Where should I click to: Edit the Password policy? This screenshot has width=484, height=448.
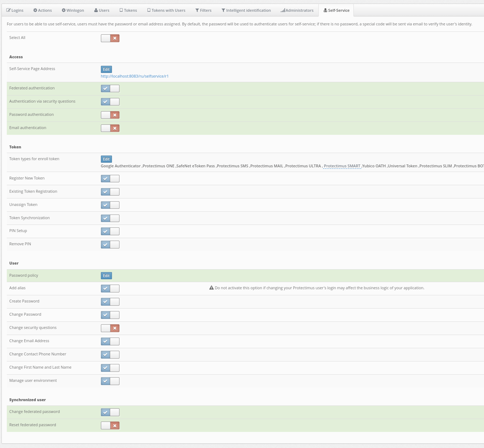click(x=106, y=276)
